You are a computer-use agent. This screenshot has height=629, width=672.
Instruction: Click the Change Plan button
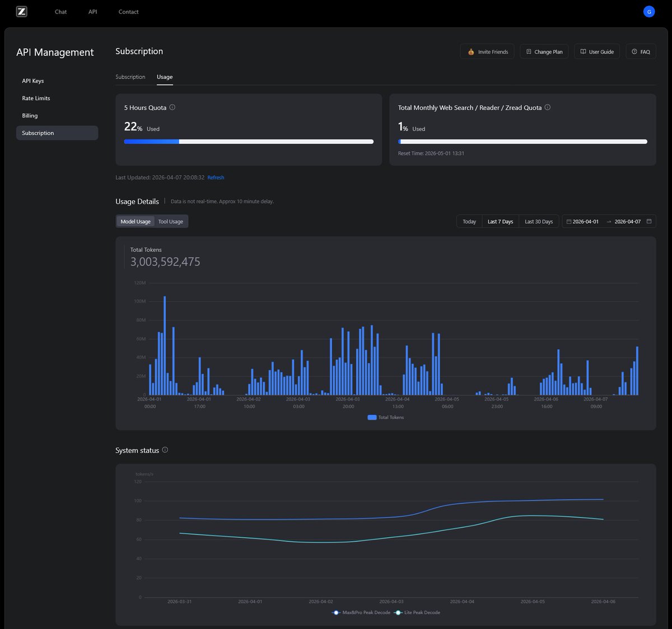coord(544,51)
